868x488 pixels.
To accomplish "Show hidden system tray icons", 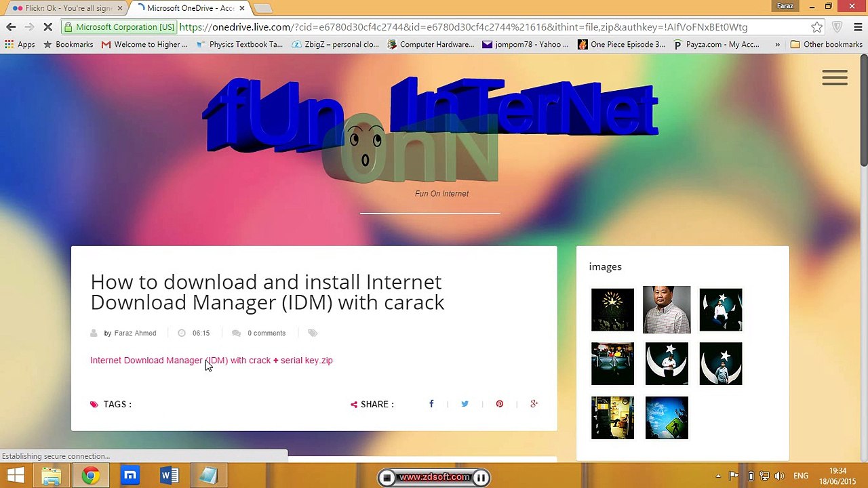I will (x=718, y=476).
